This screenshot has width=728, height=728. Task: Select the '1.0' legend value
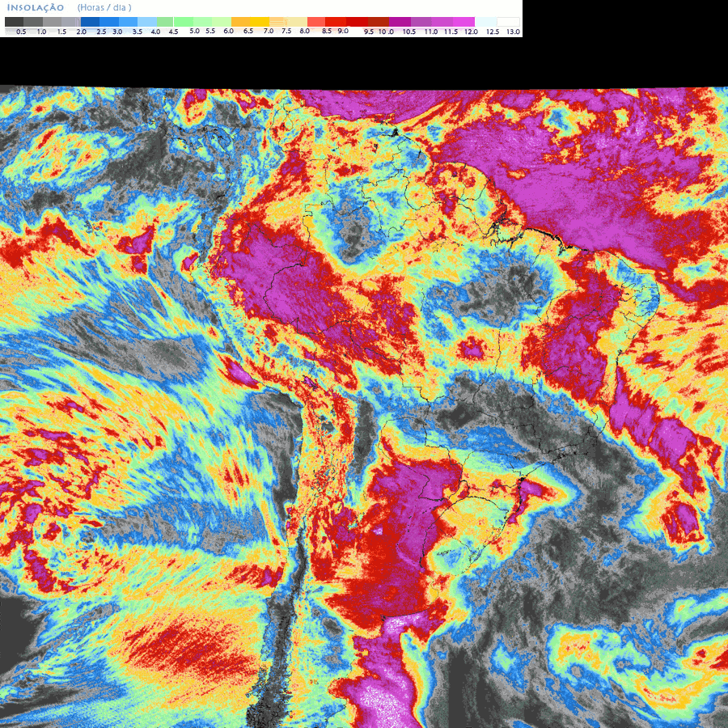point(42,32)
